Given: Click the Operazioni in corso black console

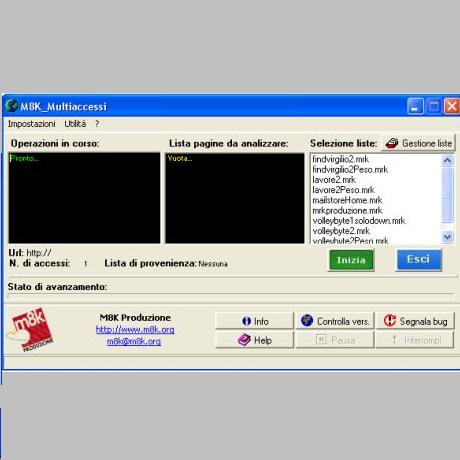Looking at the screenshot, I should 84,198.
